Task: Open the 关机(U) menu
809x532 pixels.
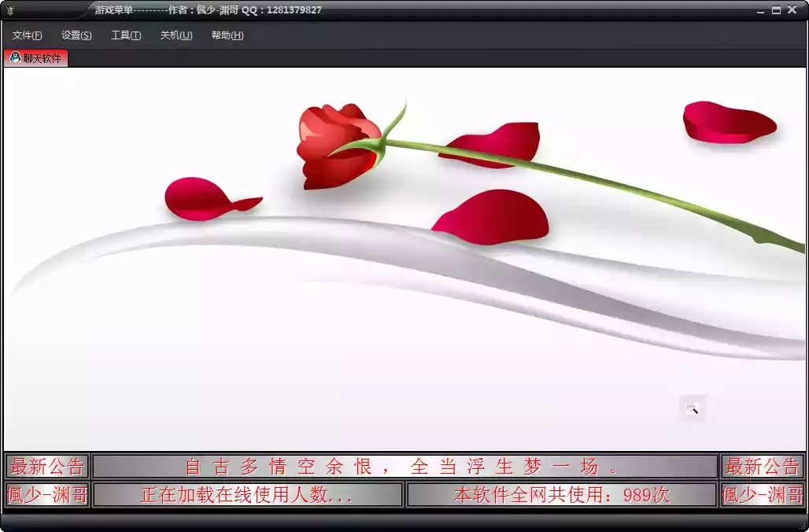Action: click(176, 35)
